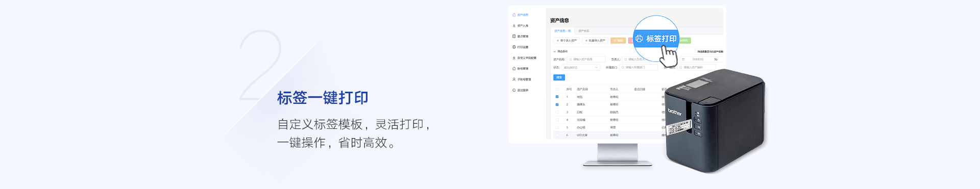This screenshot has height=189, width=980.
Task: Uncheck the checkbox for row 2
Action: coord(557,104)
